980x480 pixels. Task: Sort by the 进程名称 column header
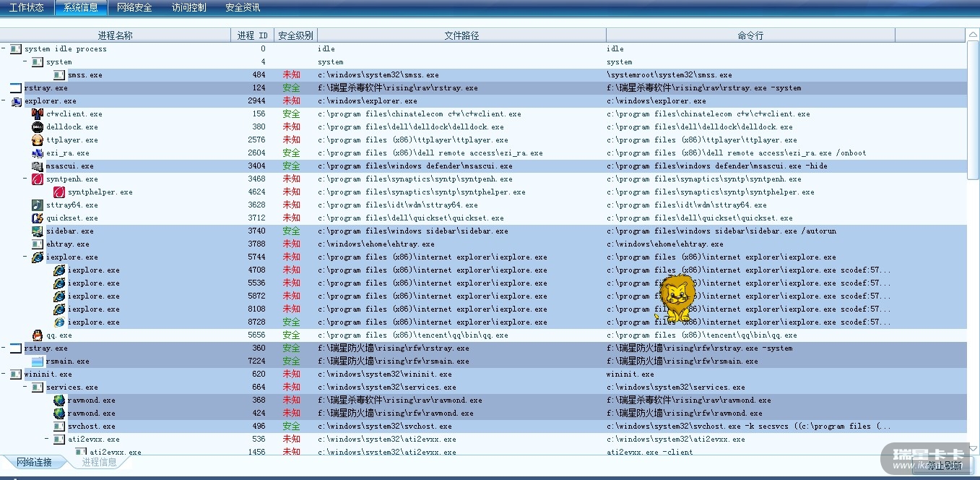click(x=116, y=35)
